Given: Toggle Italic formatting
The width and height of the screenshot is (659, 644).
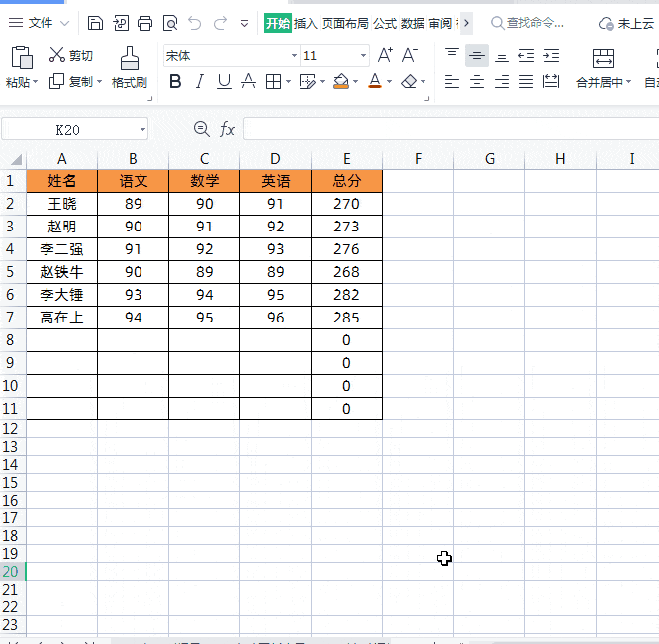Looking at the screenshot, I should (200, 82).
